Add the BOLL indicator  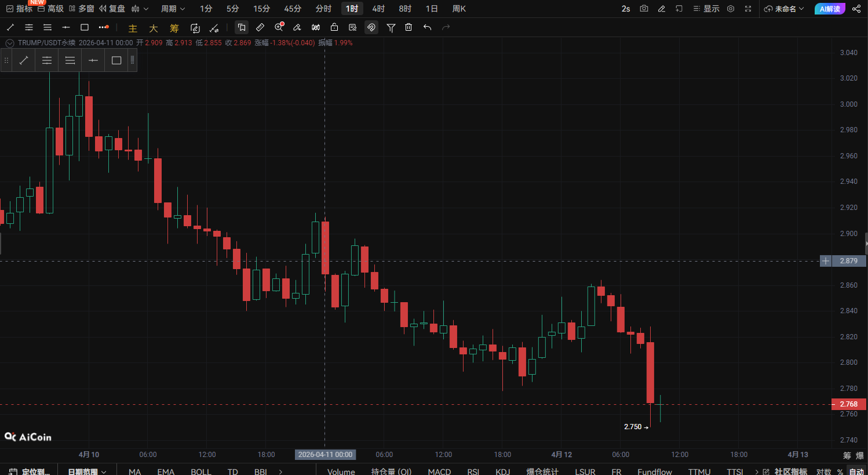201,472
